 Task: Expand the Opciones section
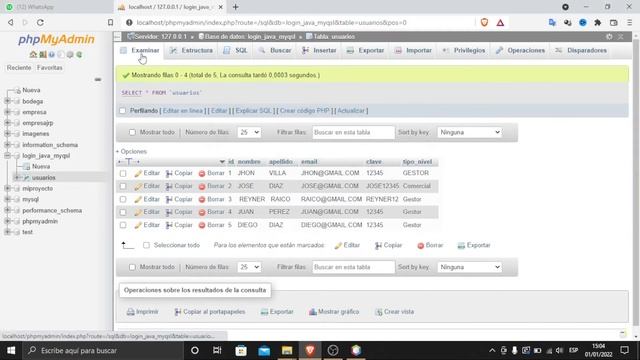[131, 151]
